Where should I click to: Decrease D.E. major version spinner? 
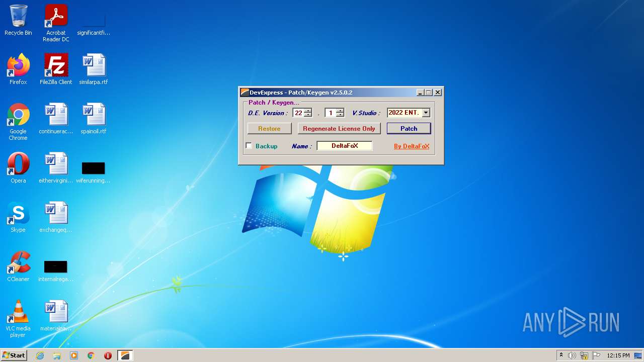308,115
